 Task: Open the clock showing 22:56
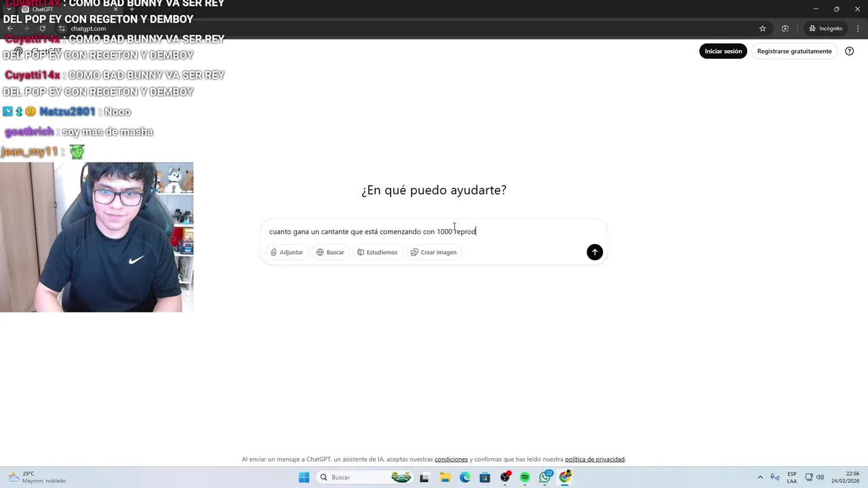[844, 477]
